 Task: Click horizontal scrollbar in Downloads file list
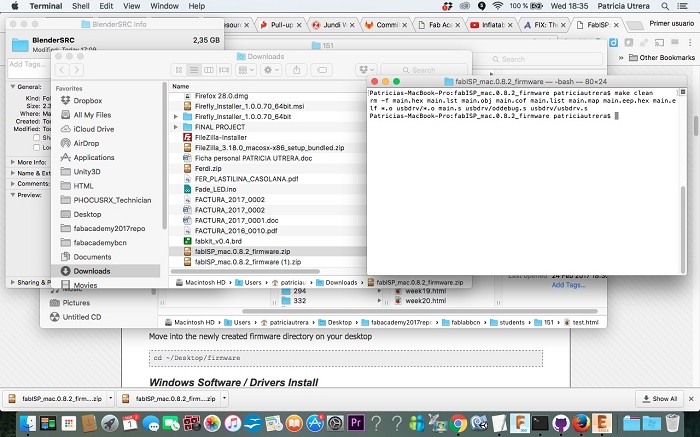(x=245, y=271)
